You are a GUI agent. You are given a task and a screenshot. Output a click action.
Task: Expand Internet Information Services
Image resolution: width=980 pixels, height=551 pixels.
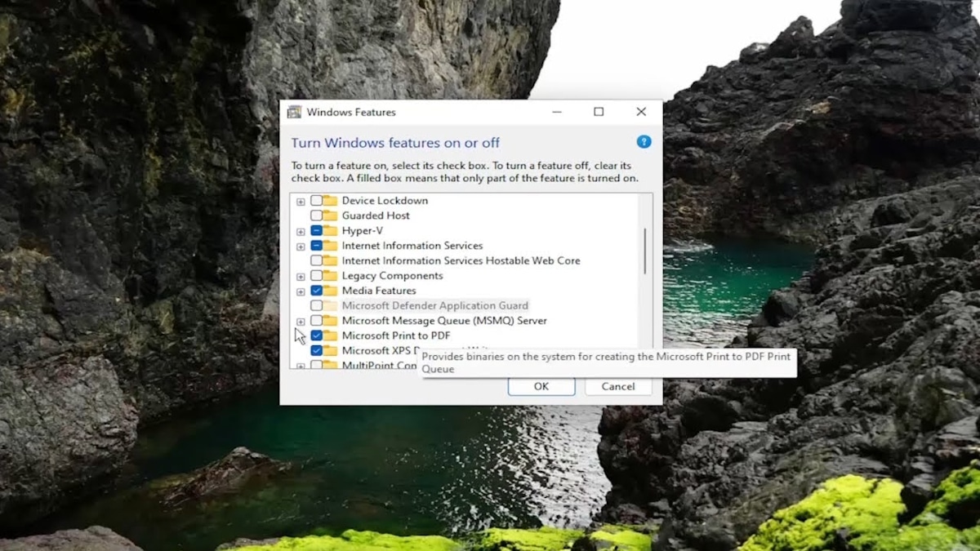301,245
